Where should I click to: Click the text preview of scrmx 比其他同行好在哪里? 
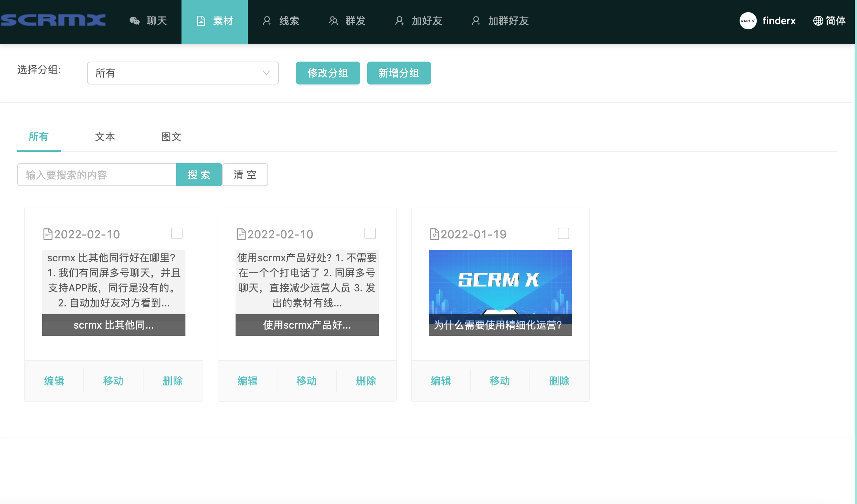[x=114, y=281]
